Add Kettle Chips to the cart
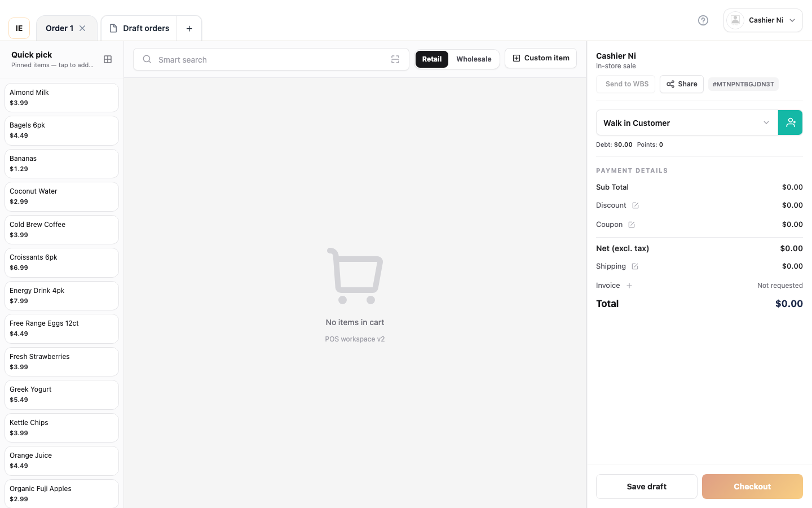 point(61,428)
